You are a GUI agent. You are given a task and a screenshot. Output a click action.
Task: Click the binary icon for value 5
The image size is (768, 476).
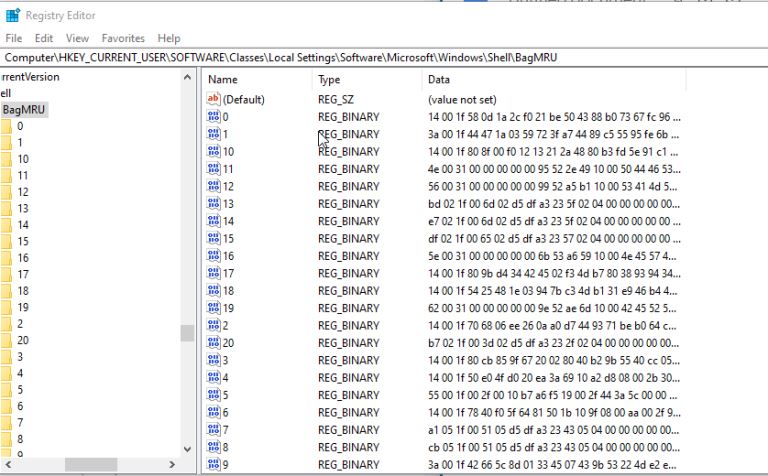pos(214,395)
